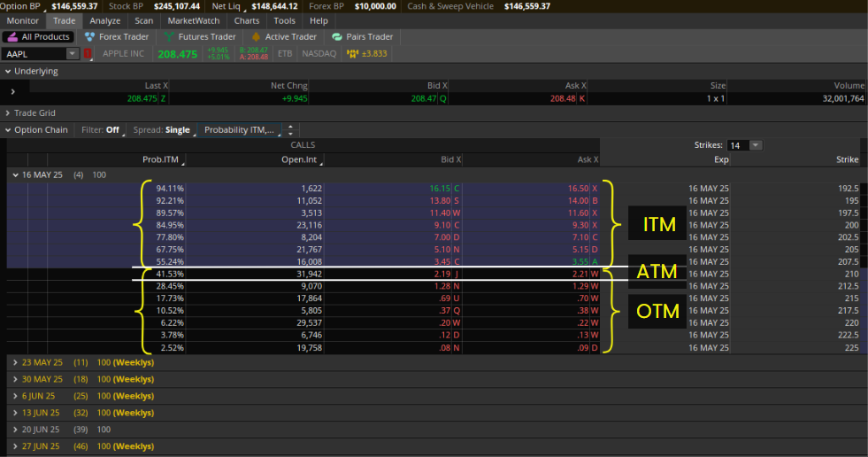Go to the MarketWatch tab
This screenshot has height=457, width=868.
(194, 21)
